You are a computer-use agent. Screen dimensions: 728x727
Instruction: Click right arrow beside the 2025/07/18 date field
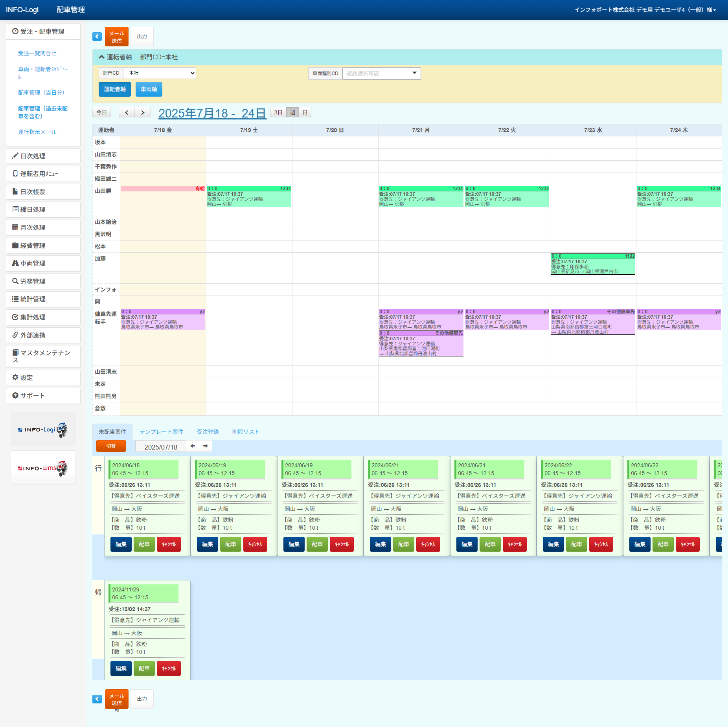[x=206, y=446]
